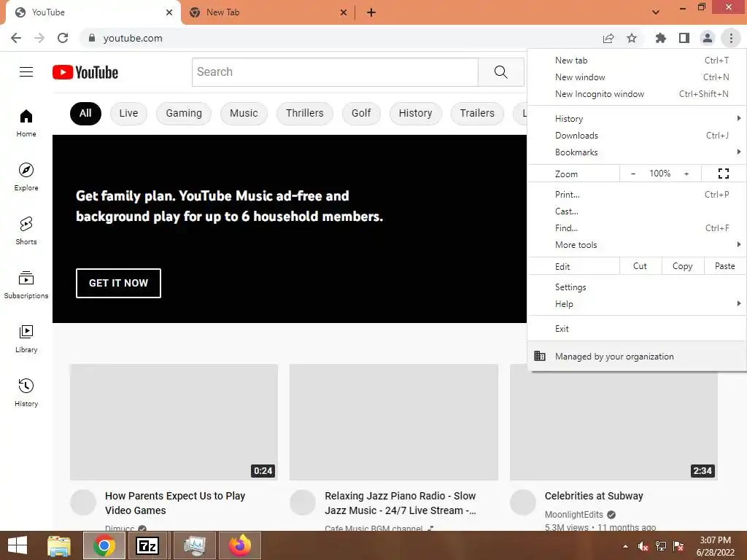This screenshot has height=560, width=747.
Task: Choose Exit from the menu
Action: [x=637, y=329]
